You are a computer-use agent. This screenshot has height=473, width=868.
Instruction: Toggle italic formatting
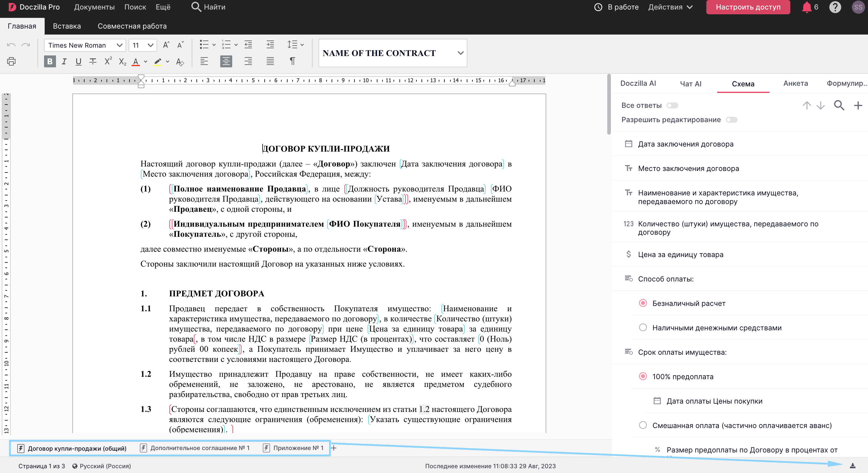pos(64,61)
